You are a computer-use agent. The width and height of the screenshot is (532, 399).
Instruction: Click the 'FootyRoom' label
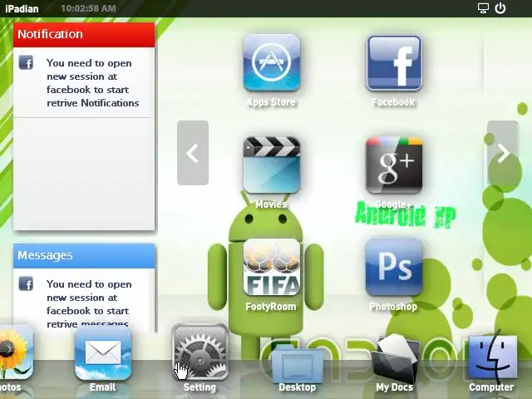[271, 307]
